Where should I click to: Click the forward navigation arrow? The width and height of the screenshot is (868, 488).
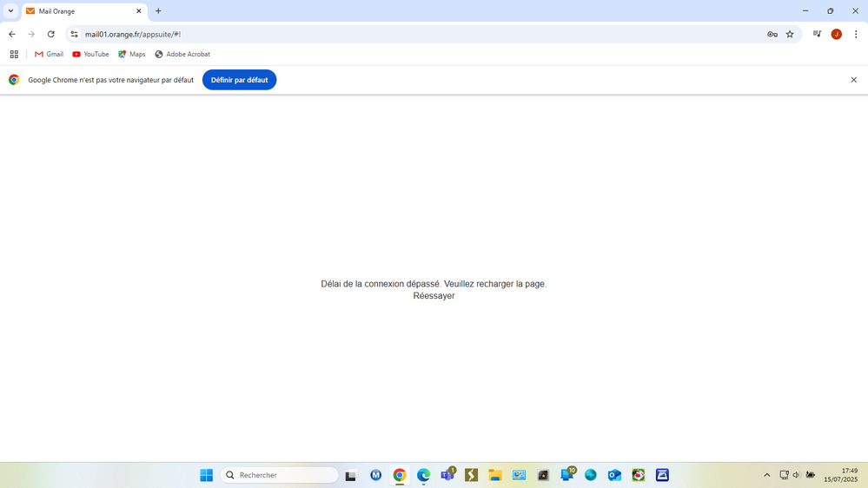pos(31,35)
